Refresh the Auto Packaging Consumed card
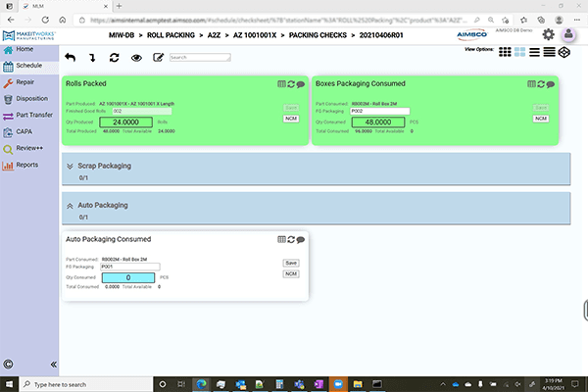This screenshot has height=392, width=588. [x=291, y=239]
